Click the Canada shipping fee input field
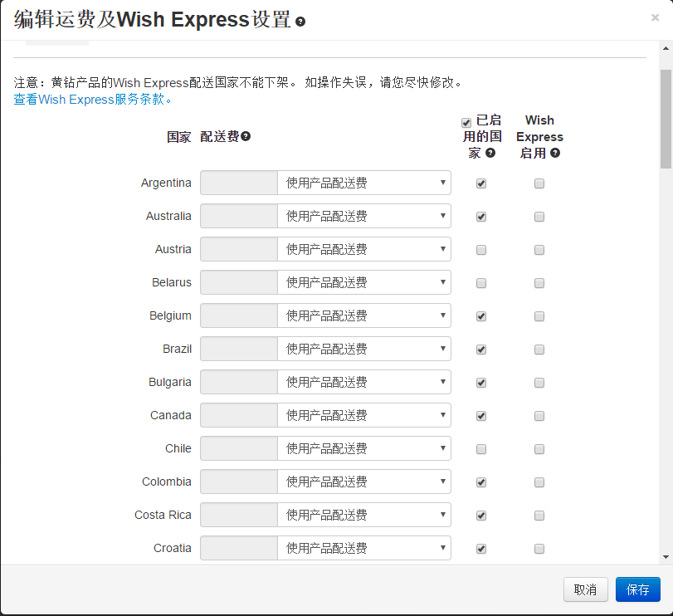The height and width of the screenshot is (616, 673). (238, 415)
